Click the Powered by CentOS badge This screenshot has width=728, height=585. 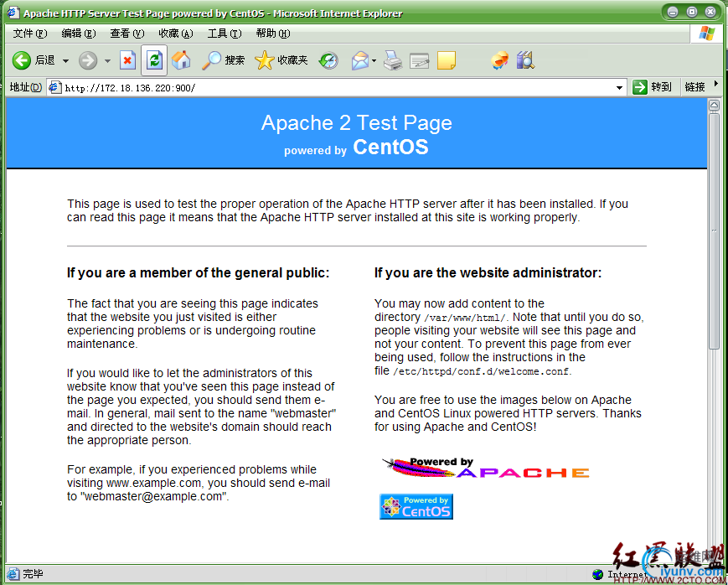(x=416, y=506)
